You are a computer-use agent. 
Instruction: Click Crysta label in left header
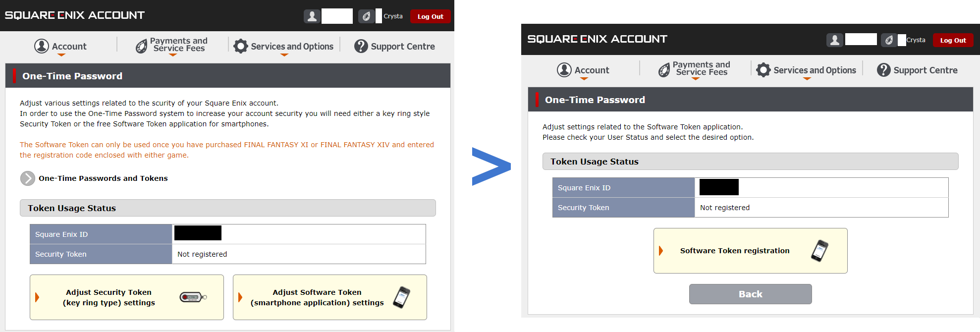tap(393, 16)
